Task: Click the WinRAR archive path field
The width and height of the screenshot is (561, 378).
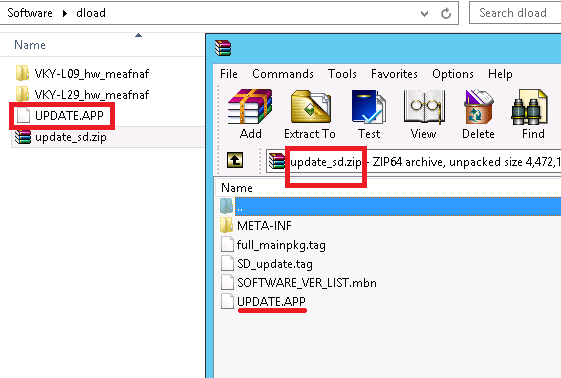Action: [x=414, y=162]
